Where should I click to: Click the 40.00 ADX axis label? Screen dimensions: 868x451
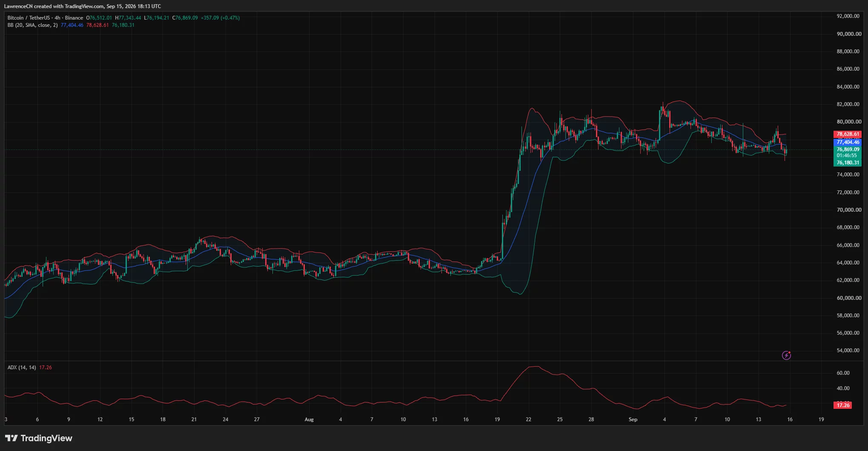843,388
